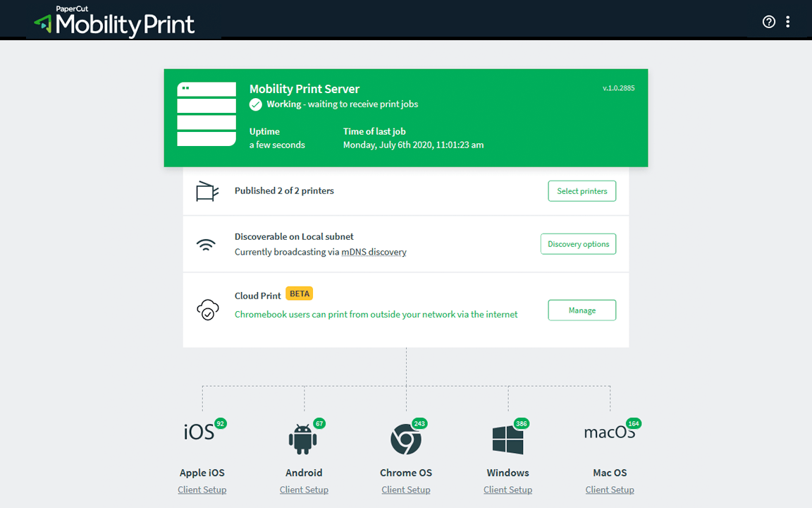Click the server stack icon

tap(207, 114)
